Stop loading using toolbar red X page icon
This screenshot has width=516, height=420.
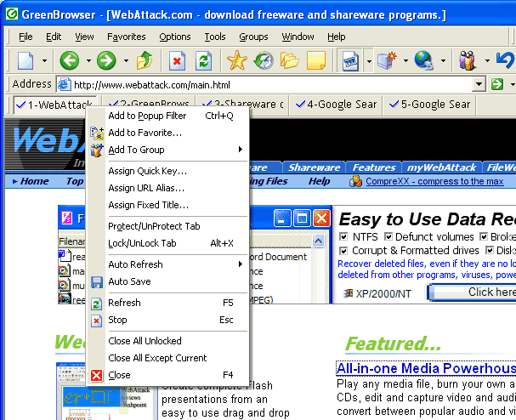[177, 60]
